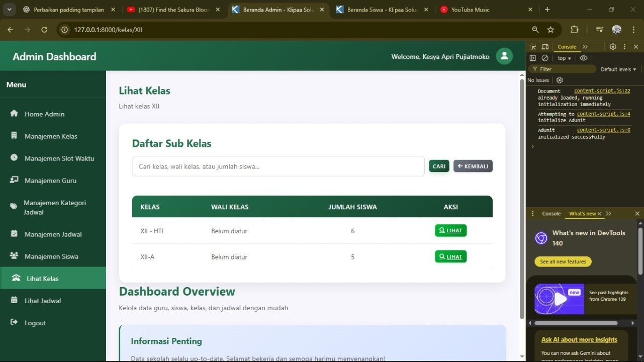Open Manajemen Guru in sidebar menu
644x362 pixels.
click(50, 180)
